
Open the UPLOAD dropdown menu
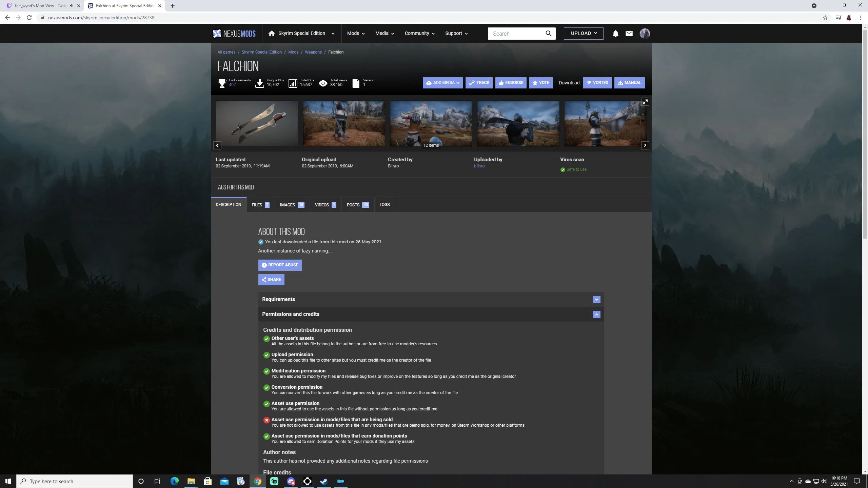click(x=583, y=33)
